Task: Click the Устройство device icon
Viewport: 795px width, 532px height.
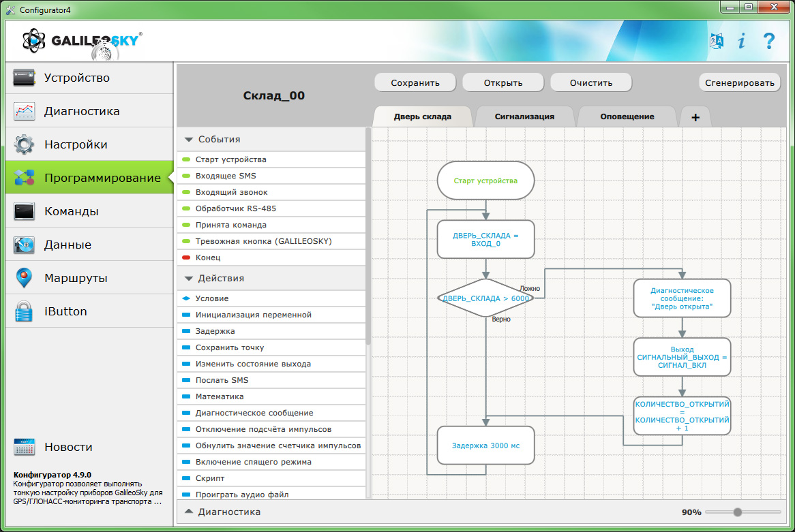Action: coord(24,78)
